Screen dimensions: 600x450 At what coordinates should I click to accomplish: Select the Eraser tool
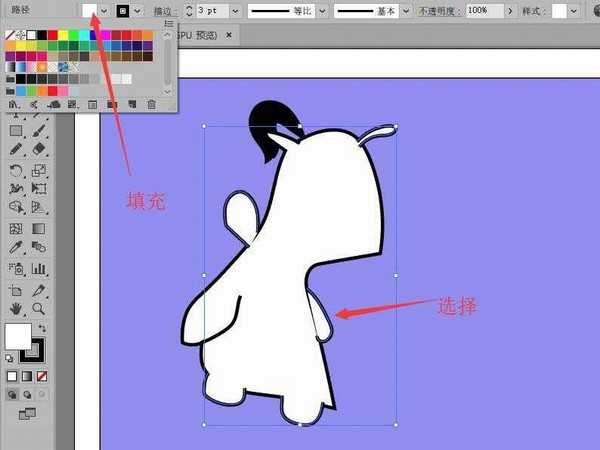(x=39, y=149)
